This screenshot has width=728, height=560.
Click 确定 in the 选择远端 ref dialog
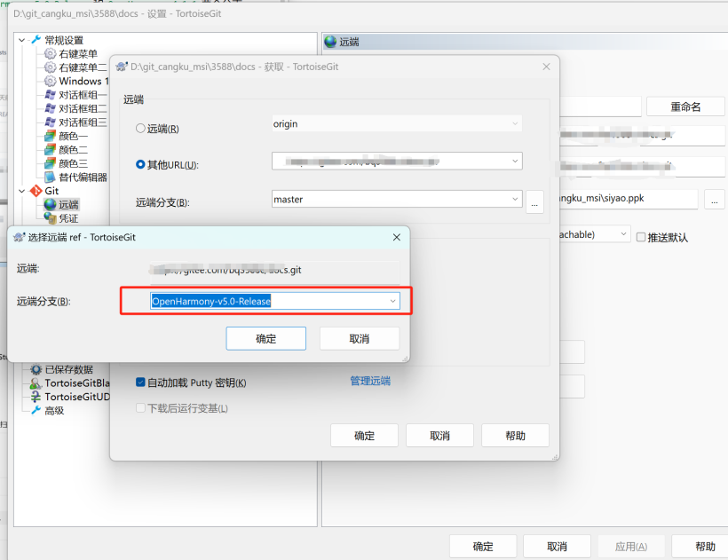[265, 338]
